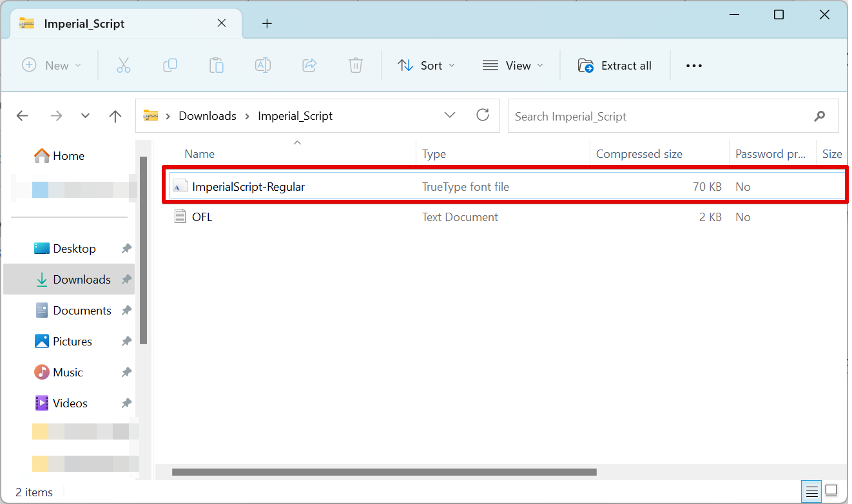Click the Extract all button

615,65
